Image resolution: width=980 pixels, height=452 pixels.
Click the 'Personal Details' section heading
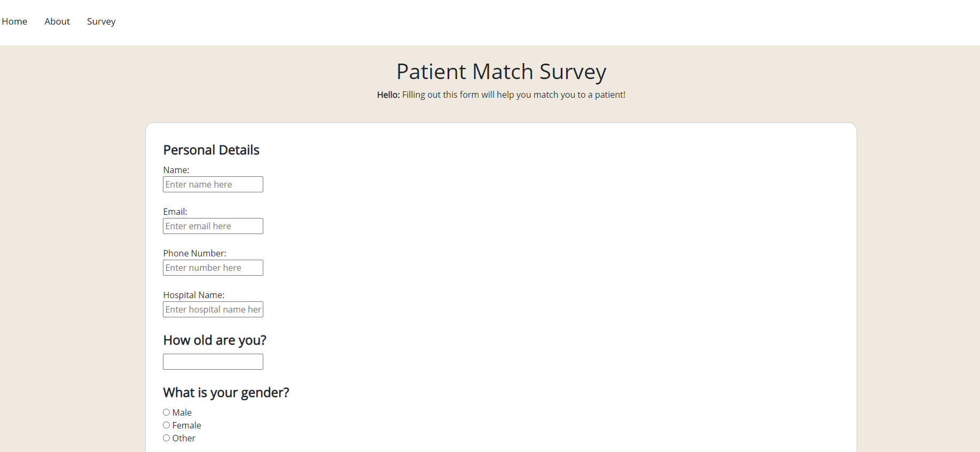(x=211, y=150)
